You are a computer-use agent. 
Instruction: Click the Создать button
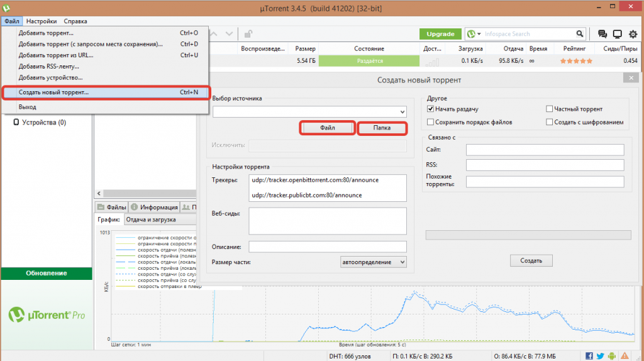click(531, 260)
